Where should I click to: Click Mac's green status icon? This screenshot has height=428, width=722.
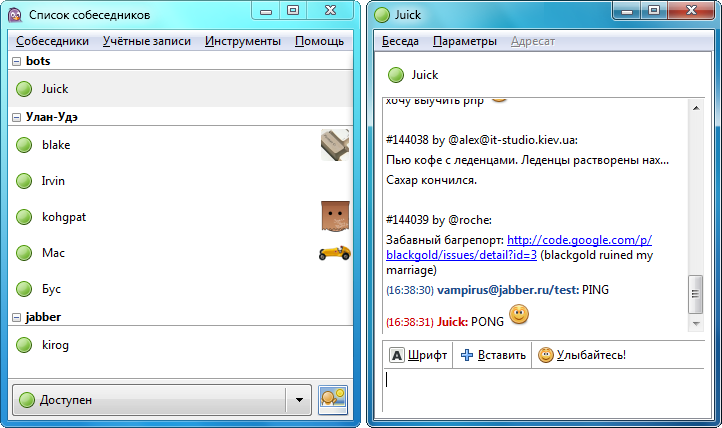pos(24,253)
